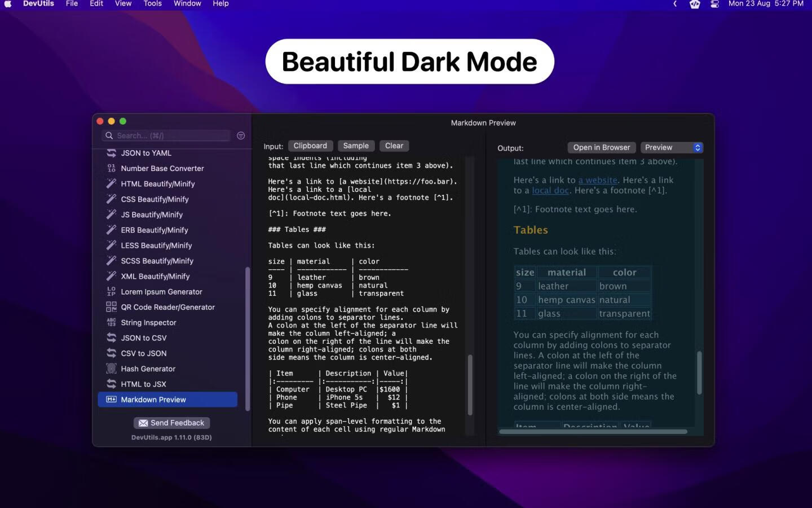Click the magnifier icon in search field
The height and width of the screenshot is (508, 812).
click(x=109, y=135)
